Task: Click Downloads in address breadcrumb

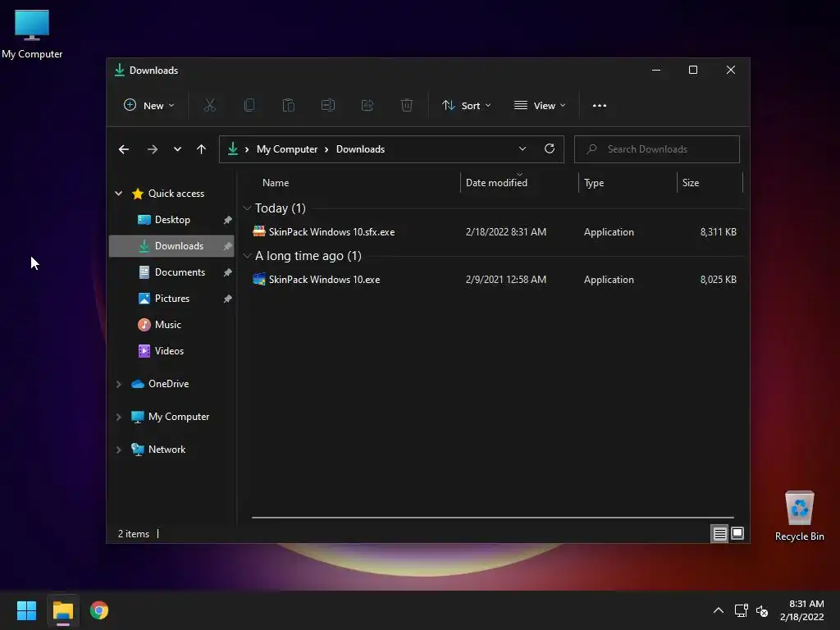Action: [361, 149]
